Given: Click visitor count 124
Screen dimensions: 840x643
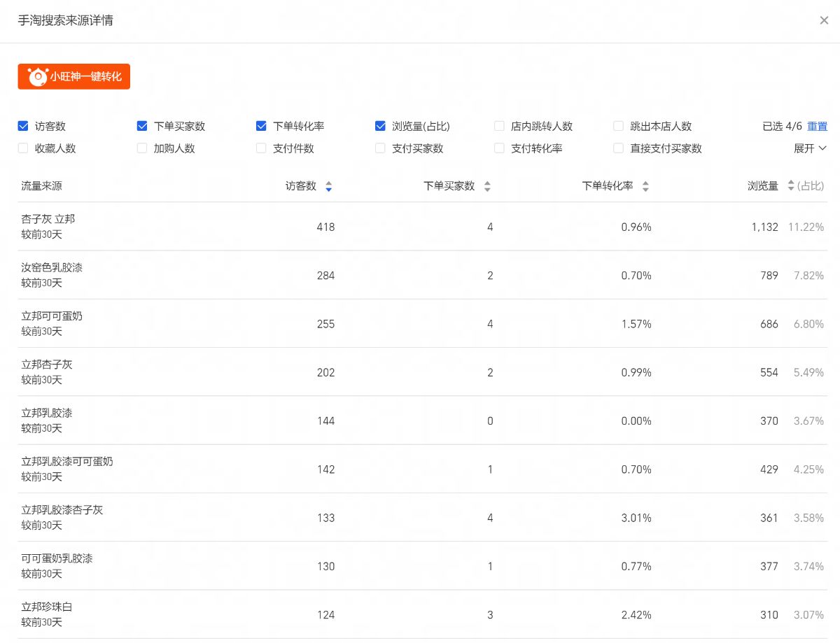Looking at the screenshot, I should click(x=325, y=615).
